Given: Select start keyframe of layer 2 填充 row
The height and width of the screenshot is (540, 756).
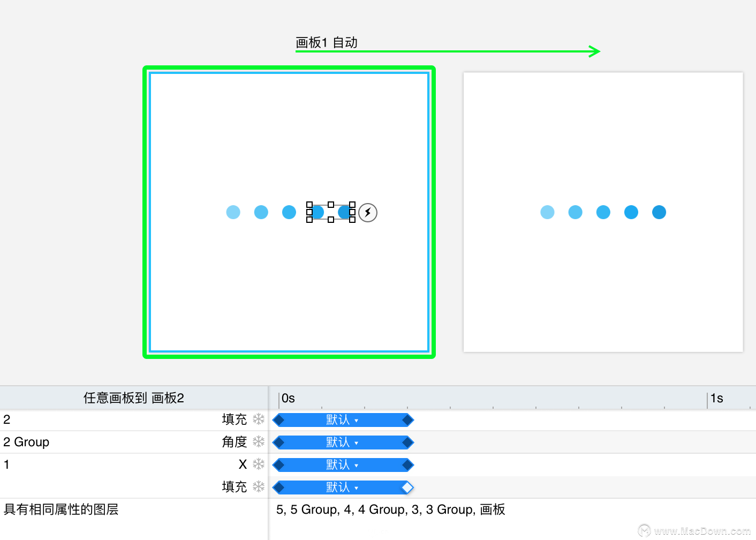Looking at the screenshot, I should [x=278, y=420].
